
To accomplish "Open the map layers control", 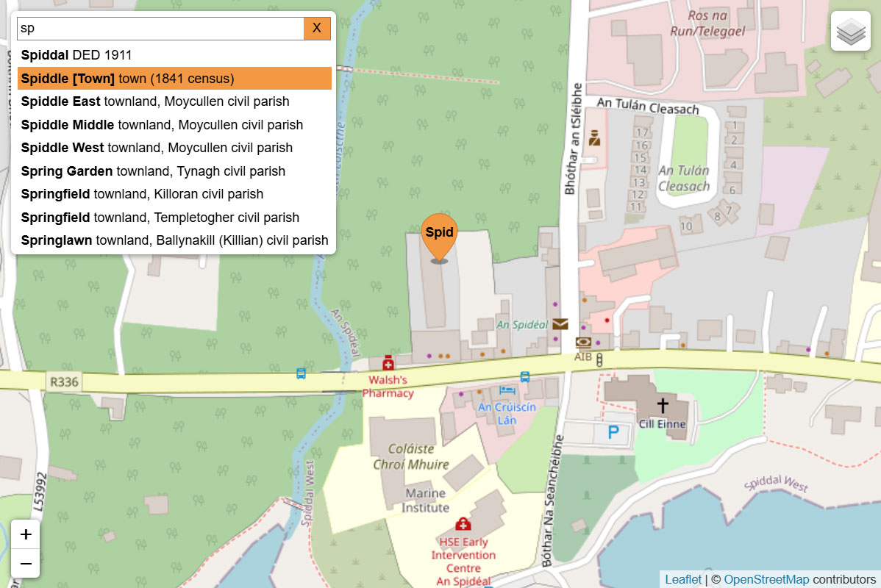I will [850, 32].
